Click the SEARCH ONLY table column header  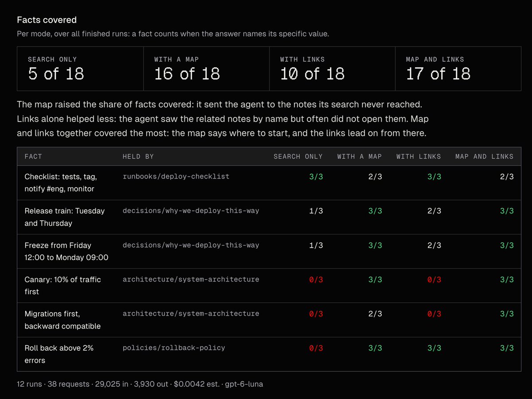pos(298,157)
